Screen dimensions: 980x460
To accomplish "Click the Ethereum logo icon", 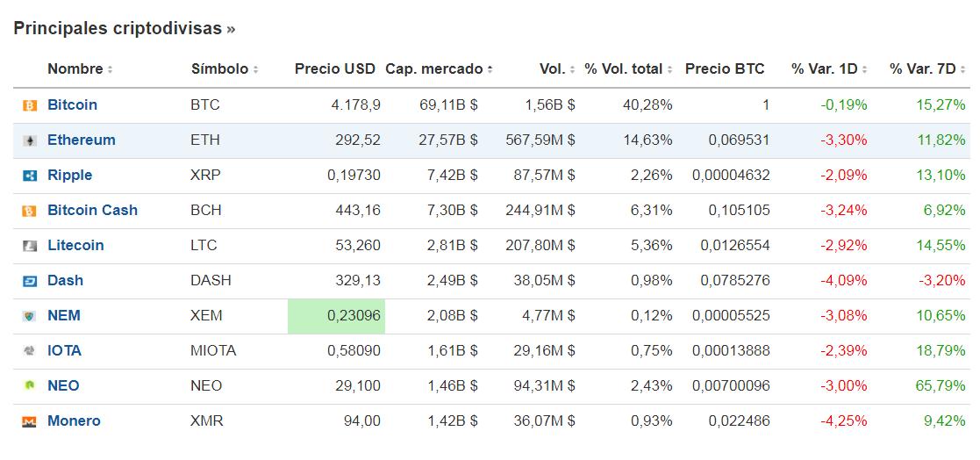I will [x=30, y=140].
